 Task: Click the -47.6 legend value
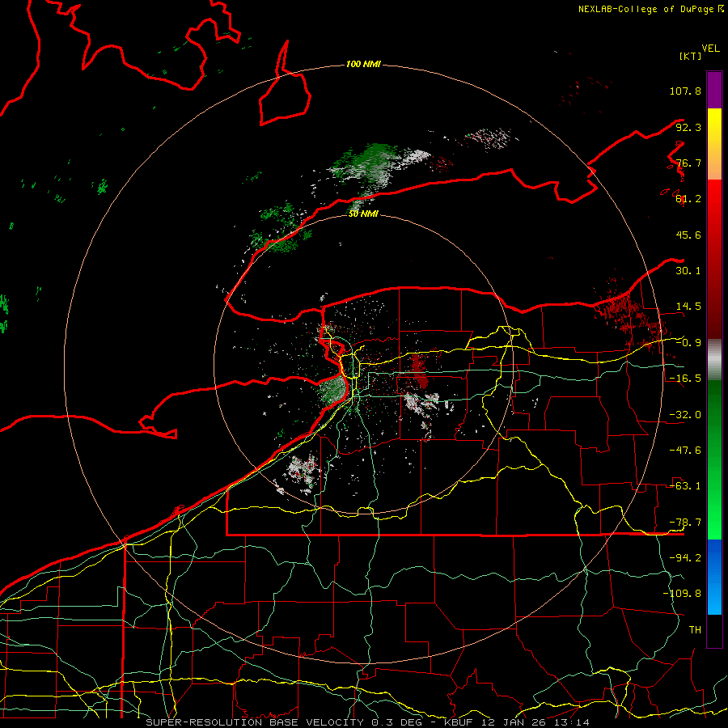pyautogui.click(x=685, y=450)
